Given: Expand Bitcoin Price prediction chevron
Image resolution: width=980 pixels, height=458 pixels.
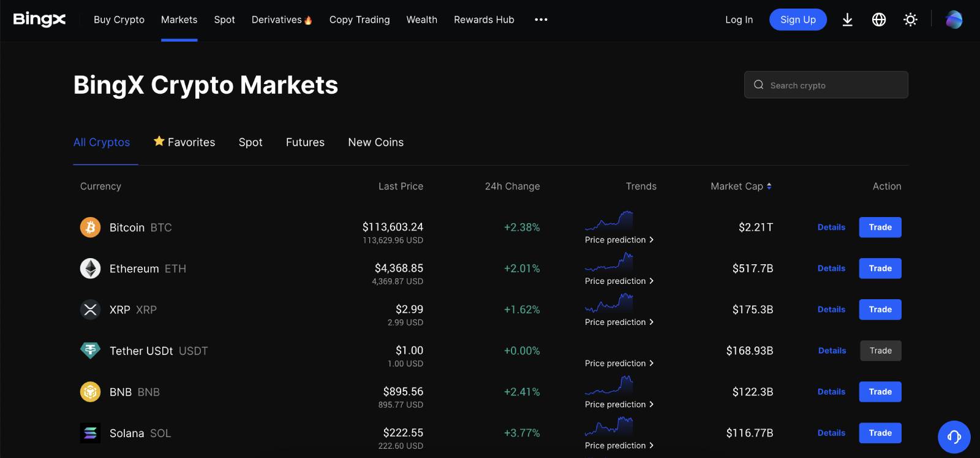Looking at the screenshot, I should pyautogui.click(x=651, y=240).
